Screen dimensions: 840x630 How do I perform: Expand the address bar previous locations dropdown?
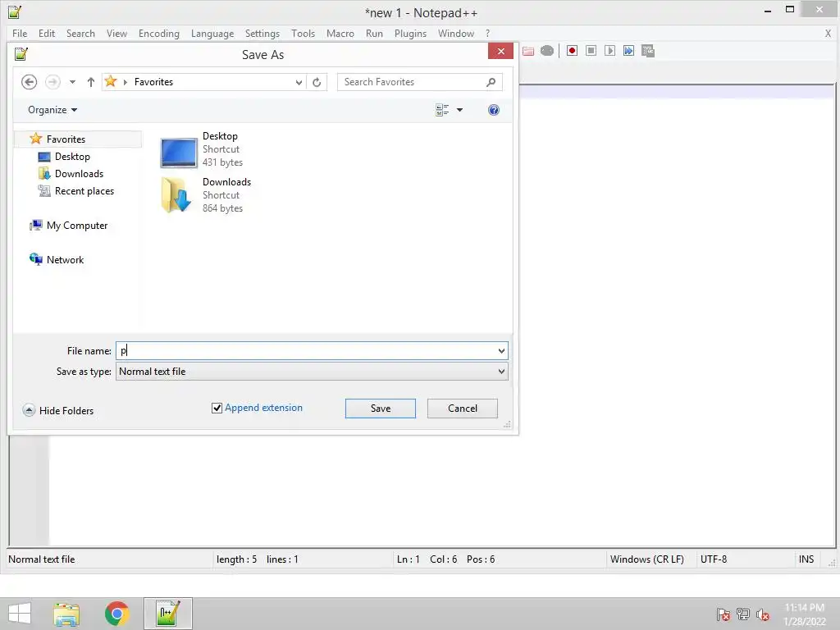tap(299, 82)
